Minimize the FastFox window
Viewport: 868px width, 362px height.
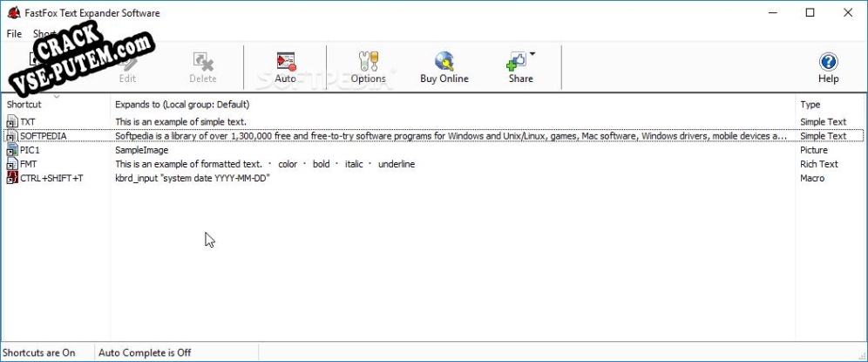771,13
